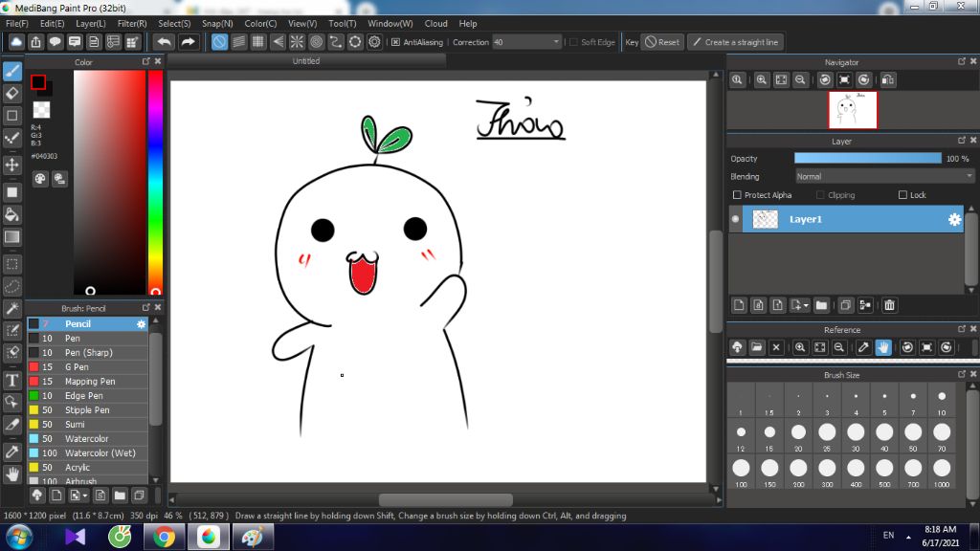Open the Correction value dropdown

click(556, 42)
